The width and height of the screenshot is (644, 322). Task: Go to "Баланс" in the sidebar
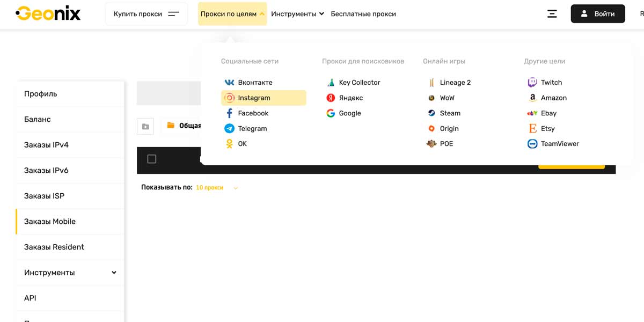(38, 119)
